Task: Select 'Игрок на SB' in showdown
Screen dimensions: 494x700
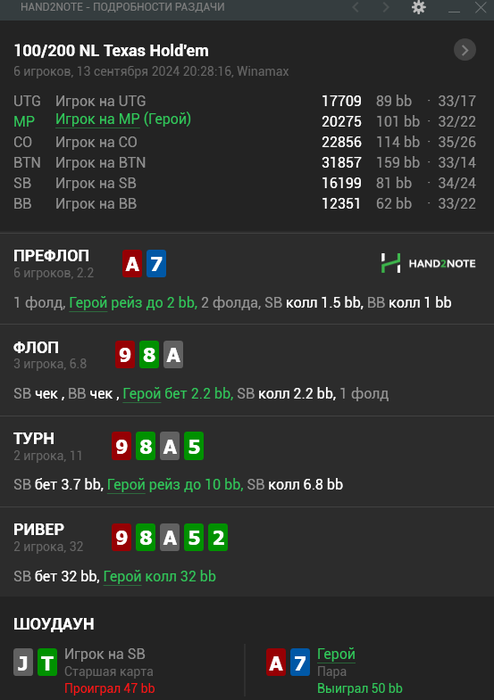Action: click(x=105, y=654)
